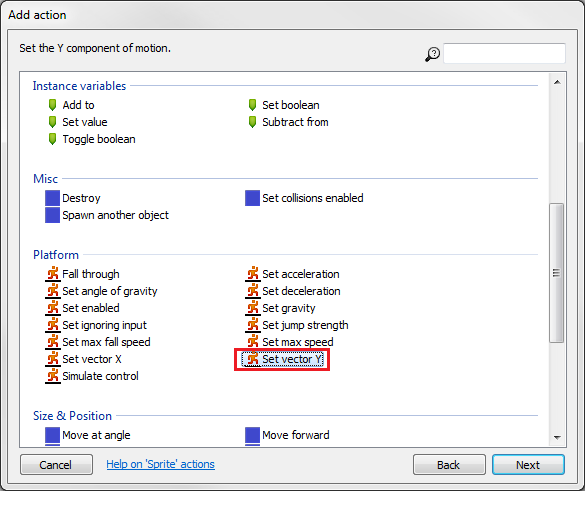Select Set max fall speed action

coord(98,342)
